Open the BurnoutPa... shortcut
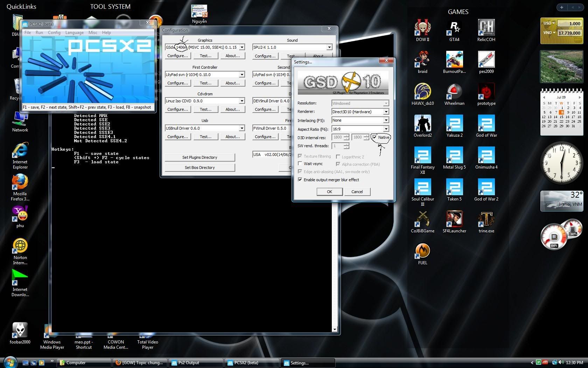The image size is (588, 368). [454, 62]
